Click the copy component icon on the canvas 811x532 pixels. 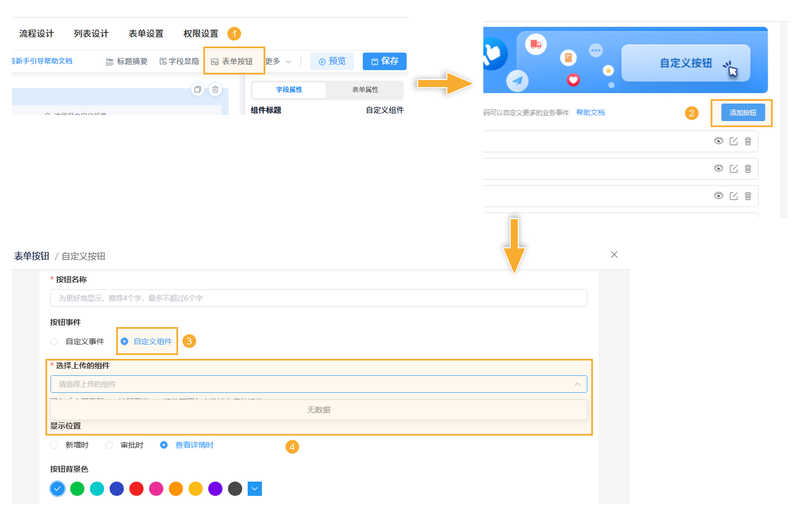(x=198, y=89)
